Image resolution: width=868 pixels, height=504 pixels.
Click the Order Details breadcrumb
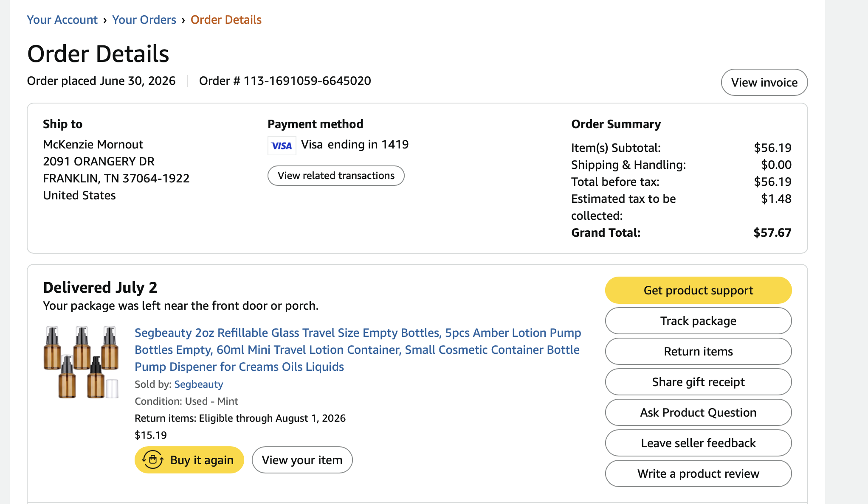click(x=226, y=20)
